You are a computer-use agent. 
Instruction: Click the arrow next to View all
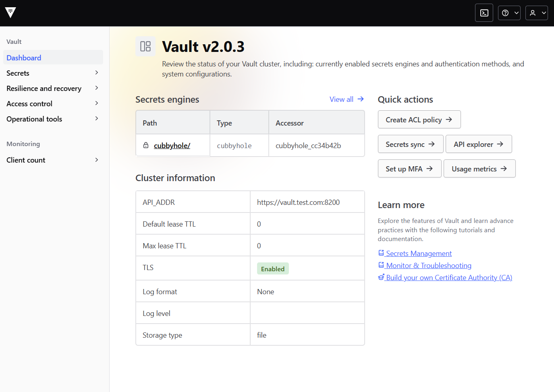click(x=361, y=99)
